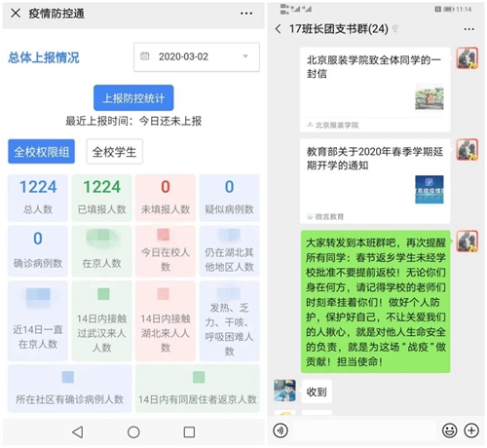Click the chat message text input field
The height and width of the screenshot is (448, 487).
[x=364, y=430]
